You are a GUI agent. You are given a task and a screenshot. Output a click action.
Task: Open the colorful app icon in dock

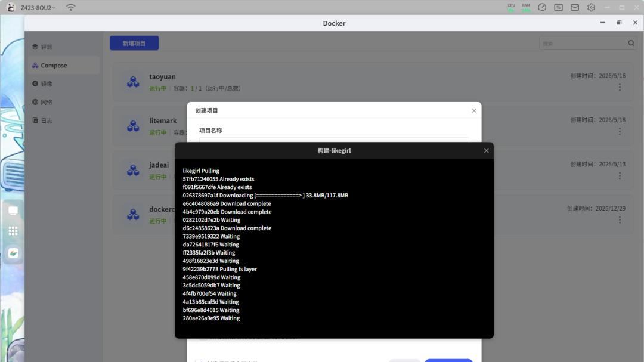[x=13, y=253]
